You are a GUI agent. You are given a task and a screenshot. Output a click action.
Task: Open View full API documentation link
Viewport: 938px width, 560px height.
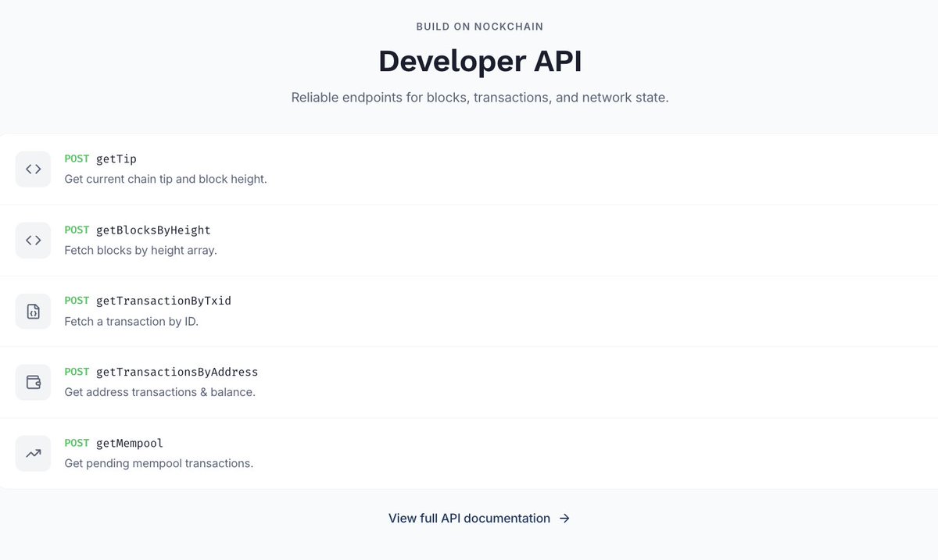click(479, 519)
